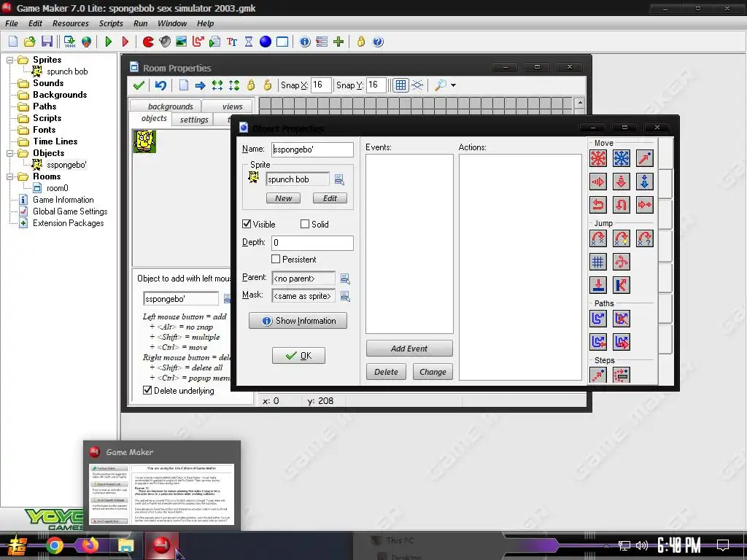This screenshot has width=747, height=560.
Task: Open Mask sprite selection menu
Action: click(x=345, y=296)
